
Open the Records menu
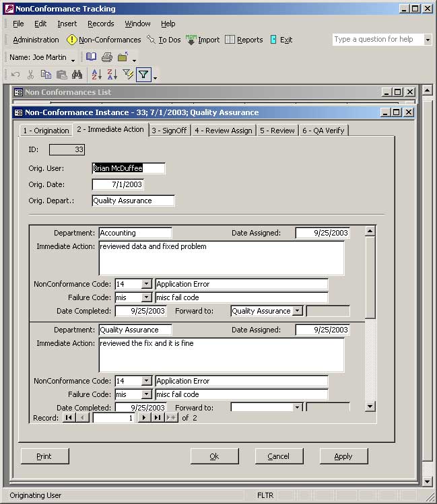(x=101, y=24)
